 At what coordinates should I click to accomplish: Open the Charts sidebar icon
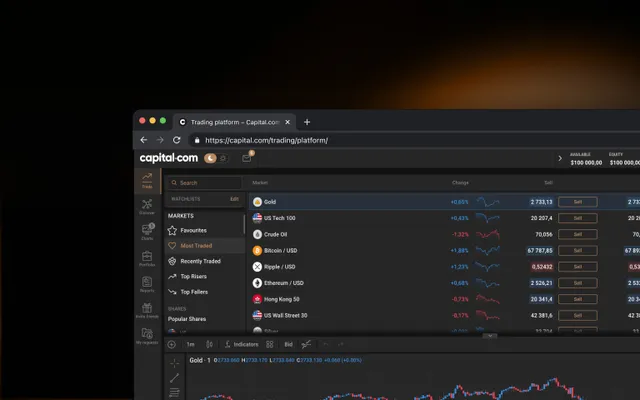[x=147, y=232]
